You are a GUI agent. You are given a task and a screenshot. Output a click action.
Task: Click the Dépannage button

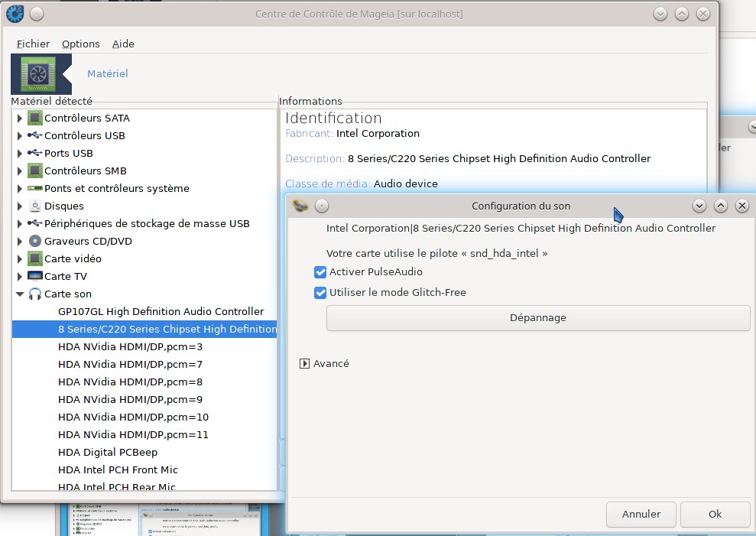tap(538, 318)
